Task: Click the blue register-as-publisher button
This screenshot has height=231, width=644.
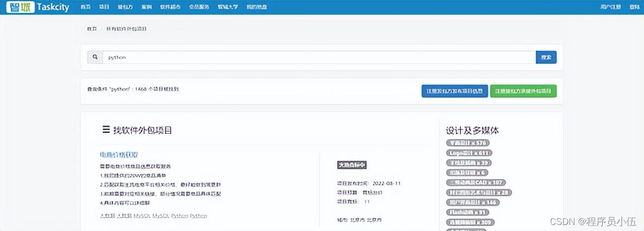Action: coord(454,91)
